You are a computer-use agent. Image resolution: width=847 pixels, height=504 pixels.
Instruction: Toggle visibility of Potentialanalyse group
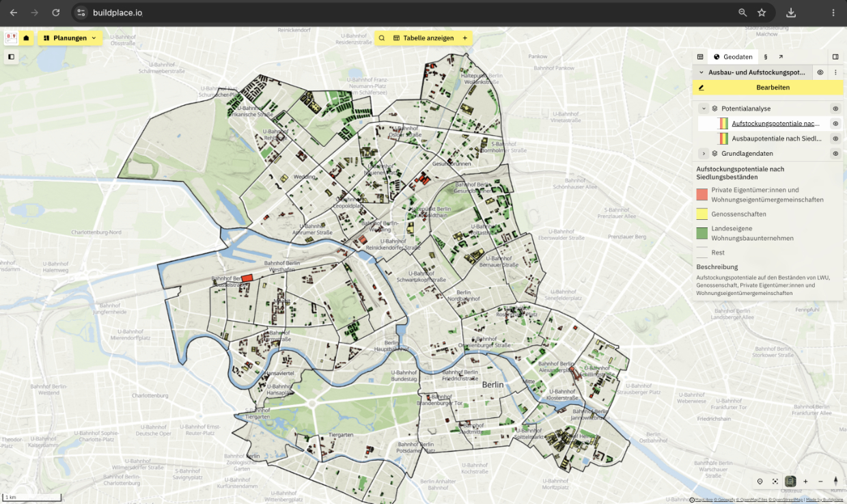[835, 109]
